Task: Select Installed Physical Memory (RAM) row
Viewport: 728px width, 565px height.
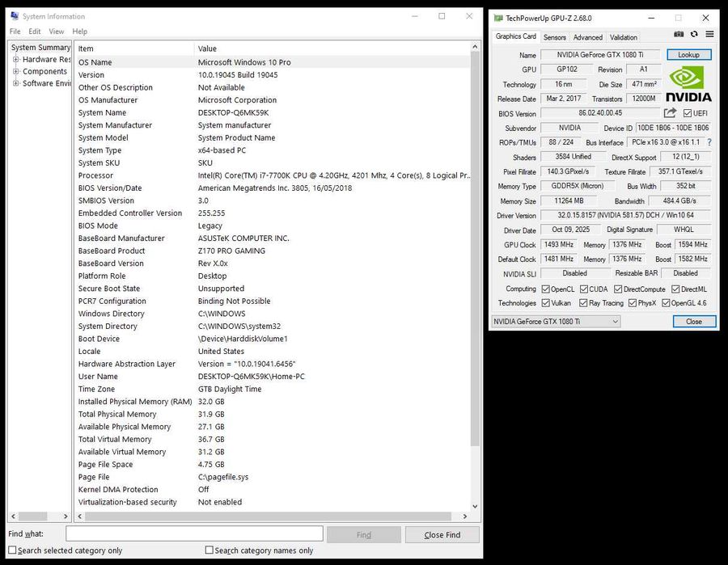Action: (272, 402)
